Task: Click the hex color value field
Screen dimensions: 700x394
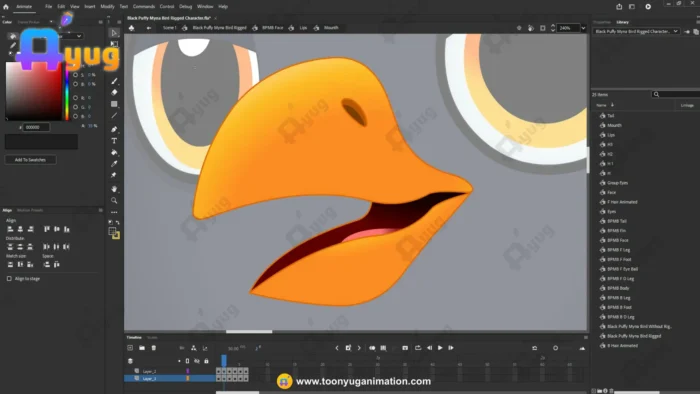Action: (x=36, y=127)
